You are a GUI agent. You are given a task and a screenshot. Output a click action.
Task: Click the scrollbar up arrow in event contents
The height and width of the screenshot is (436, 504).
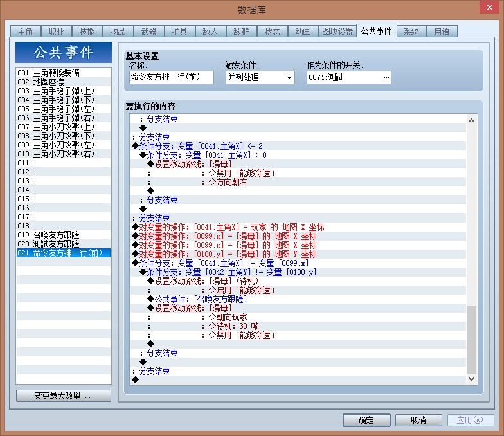click(x=472, y=120)
